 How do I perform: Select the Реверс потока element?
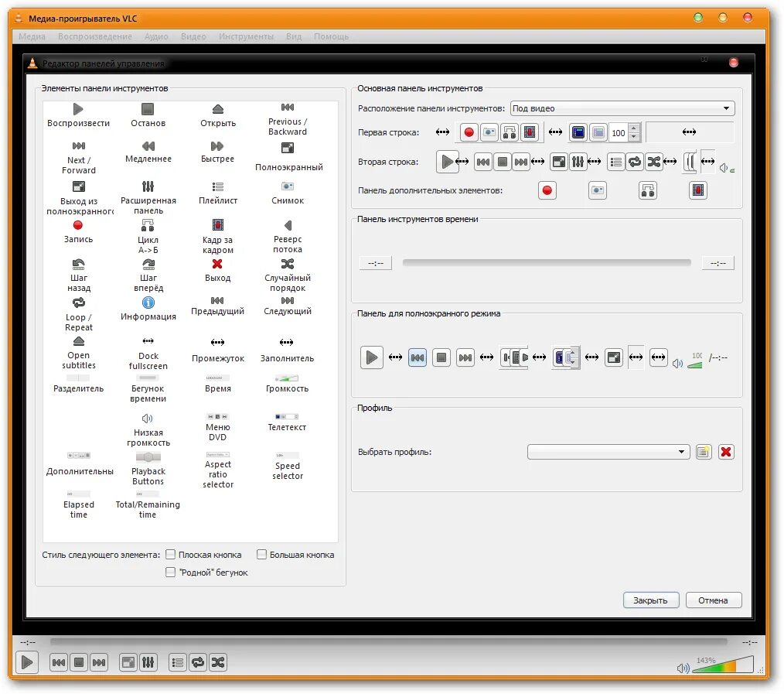pos(288,237)
